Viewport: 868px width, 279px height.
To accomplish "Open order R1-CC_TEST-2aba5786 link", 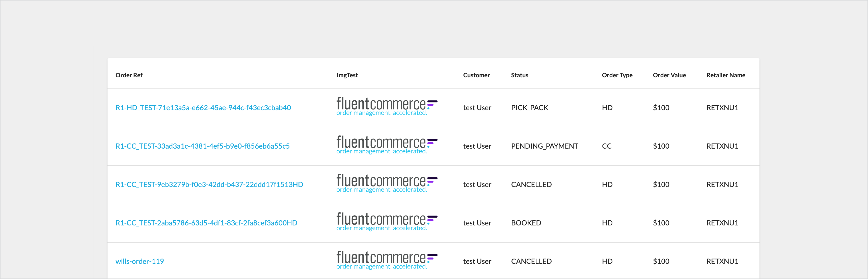I will [x=206, y=223].
